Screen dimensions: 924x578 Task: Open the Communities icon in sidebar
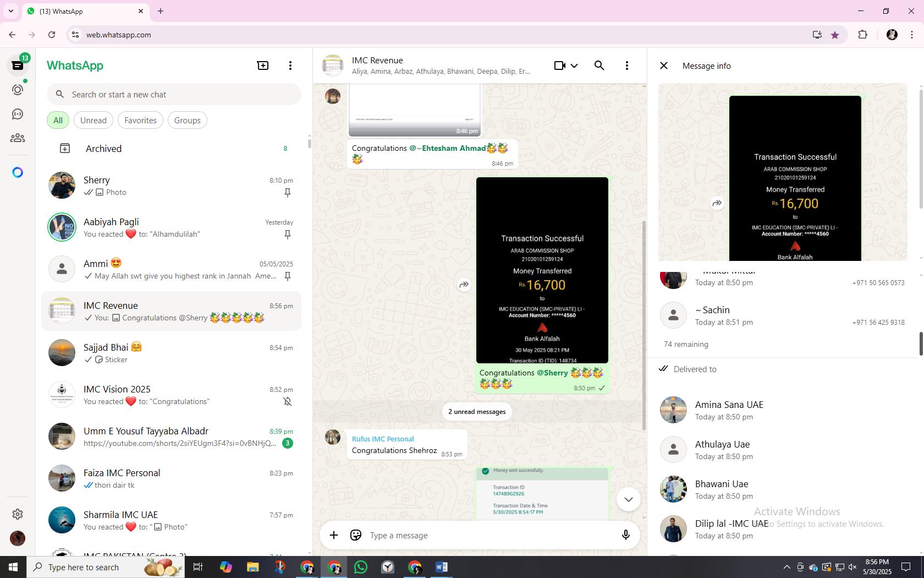pyautogui.click(x=18, y=138)
